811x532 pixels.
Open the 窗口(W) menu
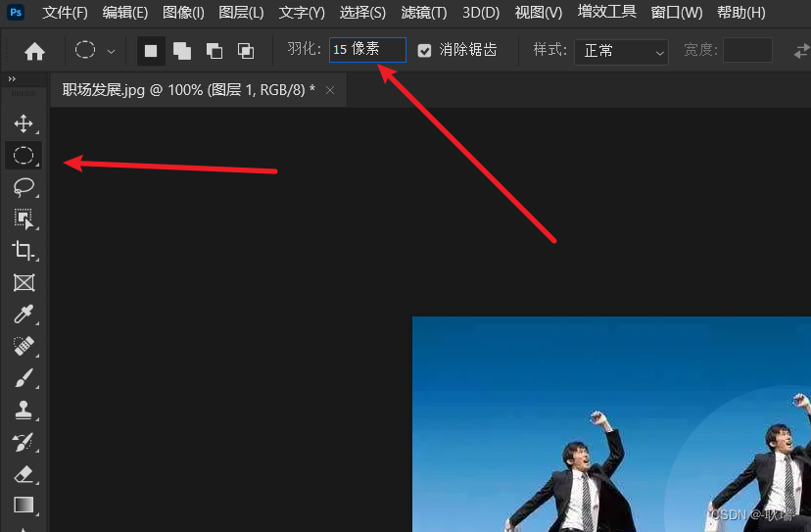point(677,13)
